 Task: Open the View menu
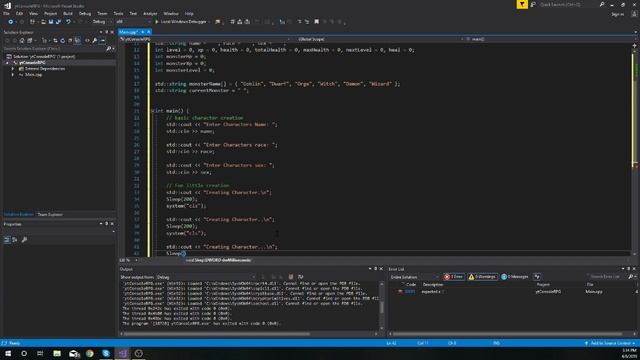pos(33,13)
